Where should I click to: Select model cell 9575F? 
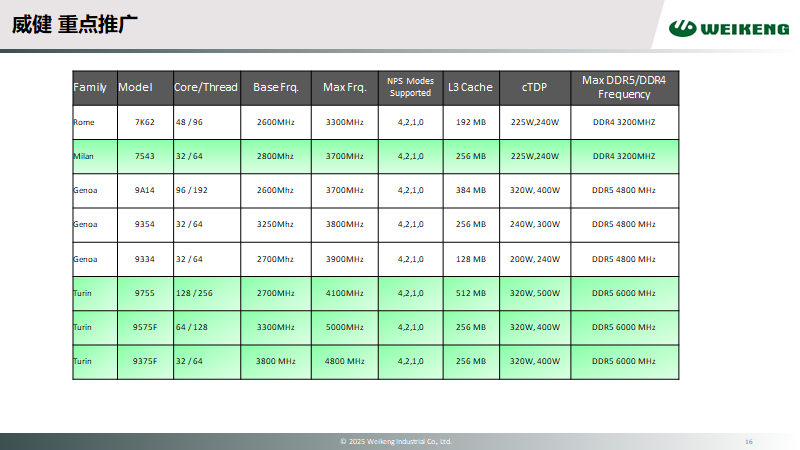[145, 328]
